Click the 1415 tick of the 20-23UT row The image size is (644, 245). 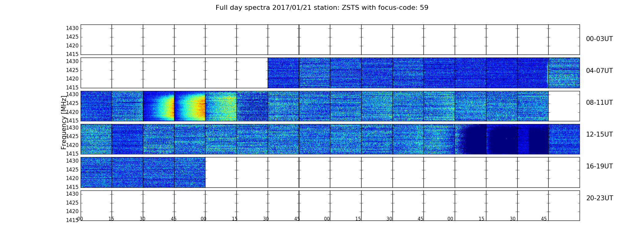pos(72,220)
